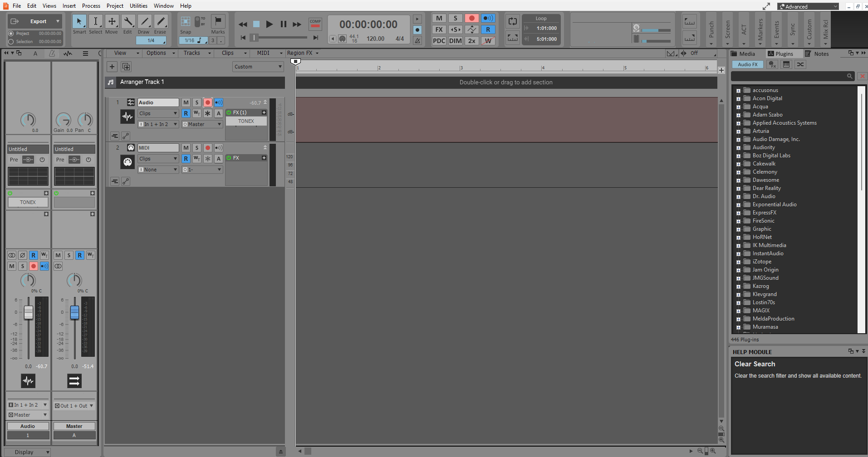
Task: Open the In 1 + In 2 input dropdown
Action: (x=158, y=124)
